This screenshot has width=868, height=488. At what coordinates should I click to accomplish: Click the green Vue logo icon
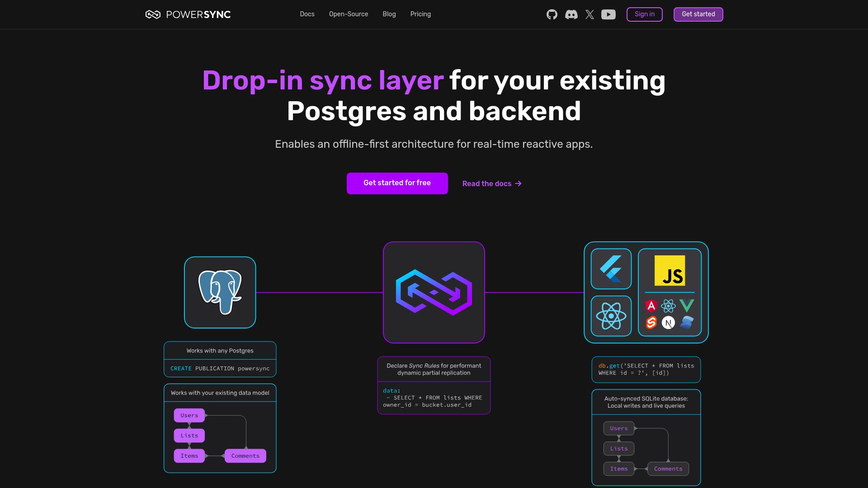click(x=687, y=306)
